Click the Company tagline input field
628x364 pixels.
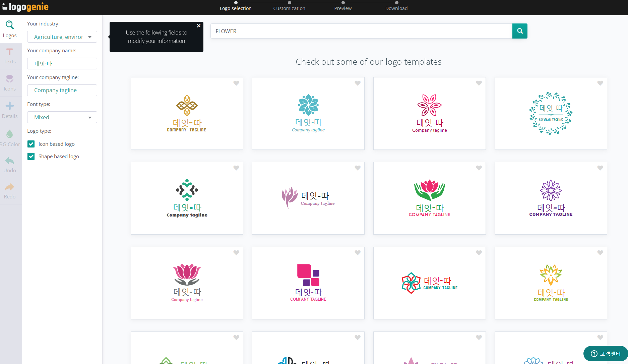tap(62, 90)
